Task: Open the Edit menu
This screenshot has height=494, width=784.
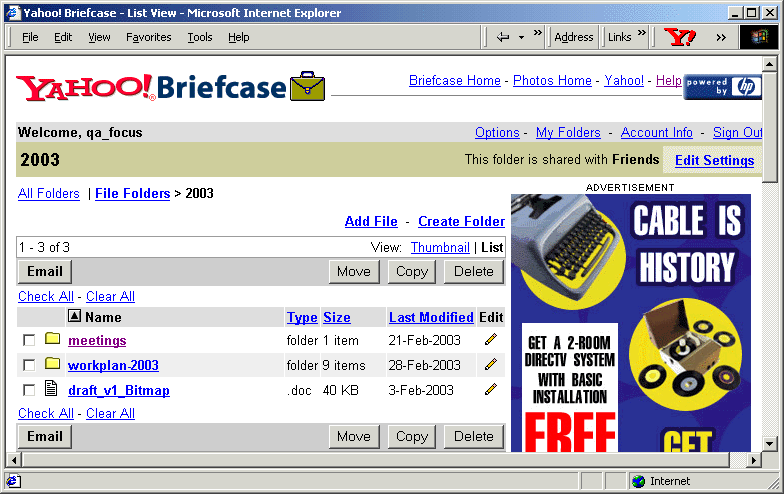Action: tap(63, 37)
